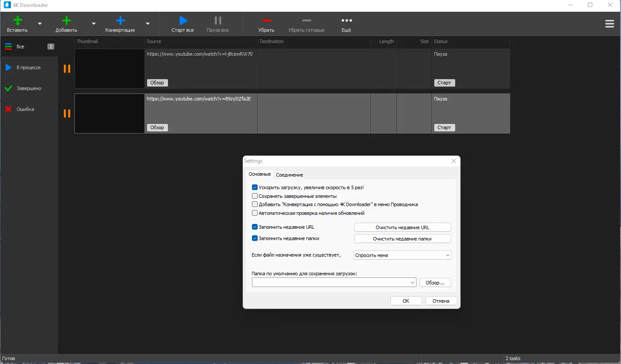Open the hamburger menu in the toolbar
The image size is (621, 364).
[x=610, y=24]
